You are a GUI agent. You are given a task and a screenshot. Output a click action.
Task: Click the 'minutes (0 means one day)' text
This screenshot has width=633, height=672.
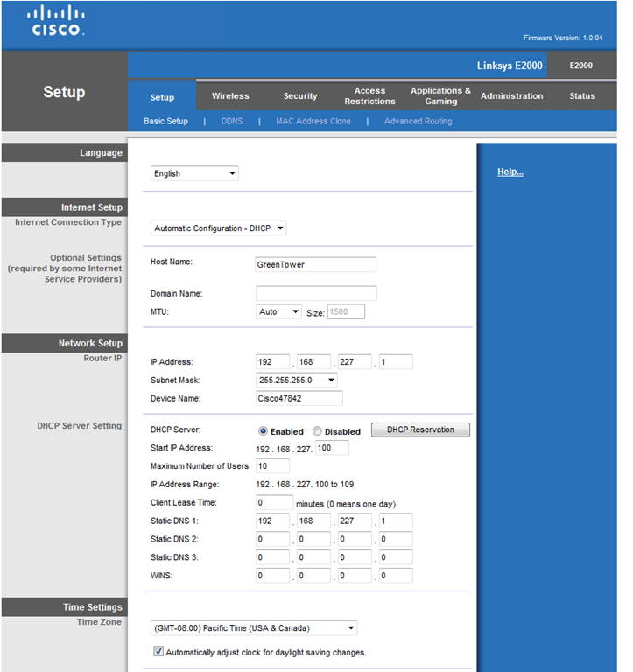click(346, 504)
